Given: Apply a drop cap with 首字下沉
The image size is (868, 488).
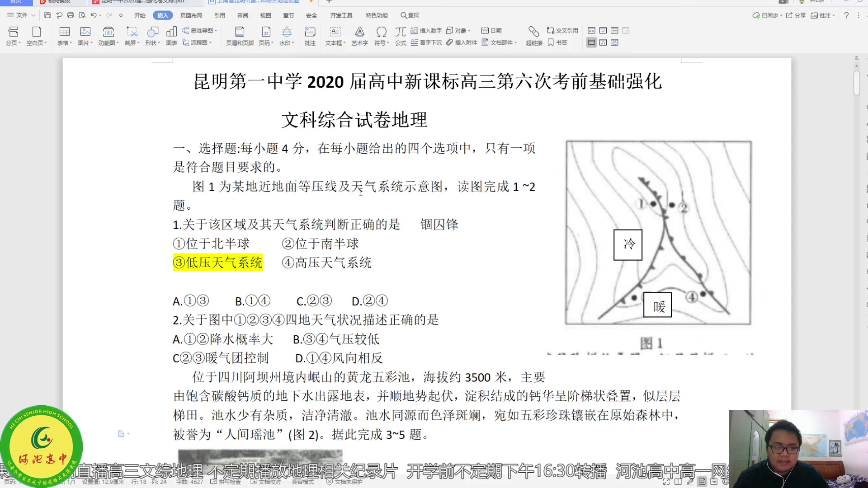Looking at the screenshot, I should 426,42.
